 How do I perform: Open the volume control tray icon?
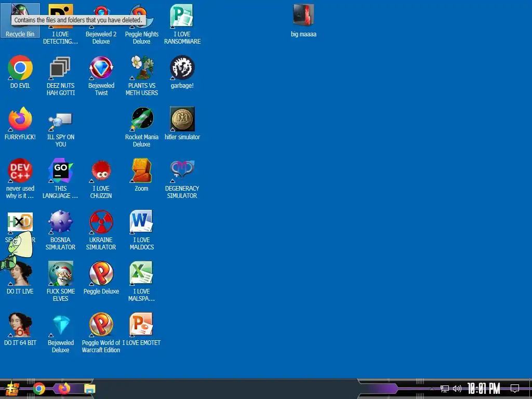[x=457, y=389]
